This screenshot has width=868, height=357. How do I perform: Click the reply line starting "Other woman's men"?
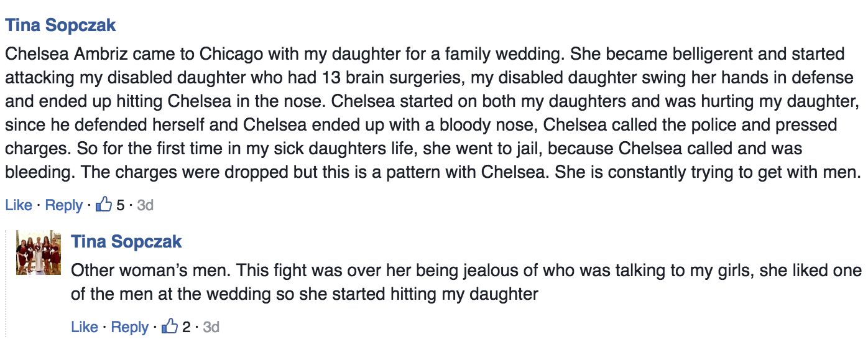[x=466, y=271]
